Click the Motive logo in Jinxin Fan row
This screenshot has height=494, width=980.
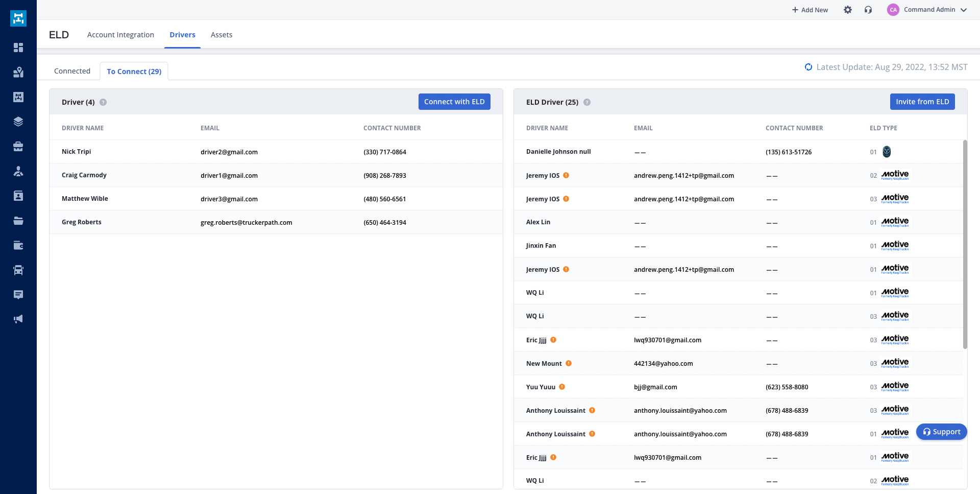click(x=895, y=245)
